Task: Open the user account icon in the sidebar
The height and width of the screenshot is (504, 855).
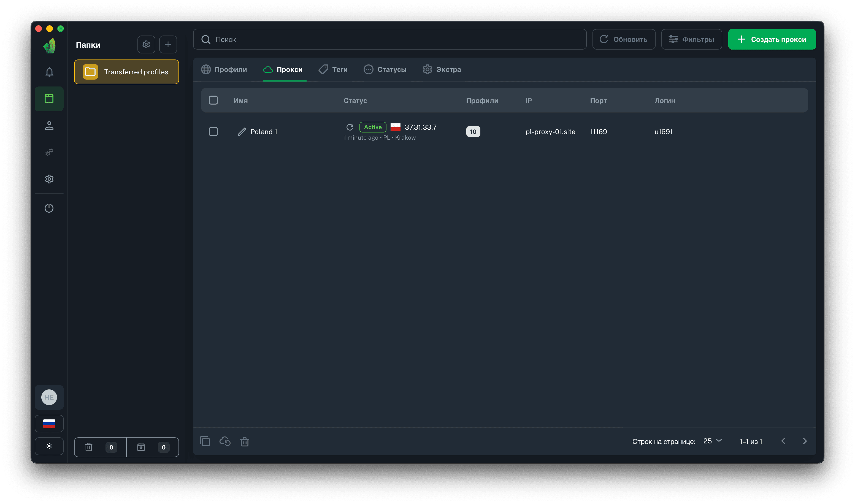Action: click(x=49, y=126)
